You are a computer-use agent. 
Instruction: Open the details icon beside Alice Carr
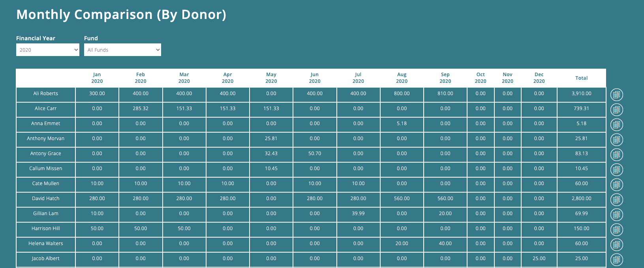coord(616,109)
